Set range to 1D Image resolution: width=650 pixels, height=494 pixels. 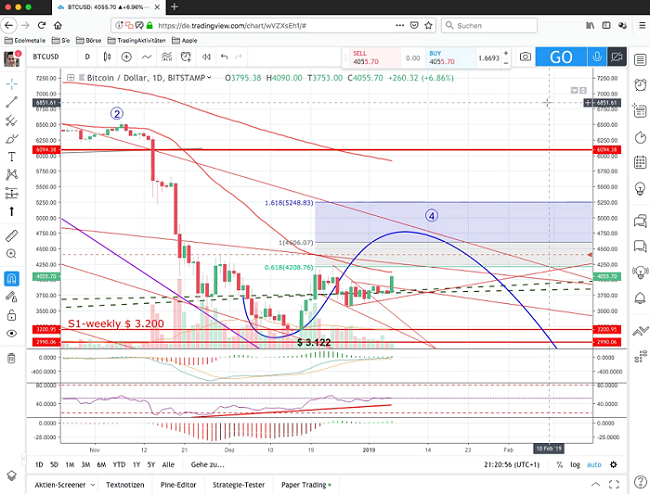(39, 465)
